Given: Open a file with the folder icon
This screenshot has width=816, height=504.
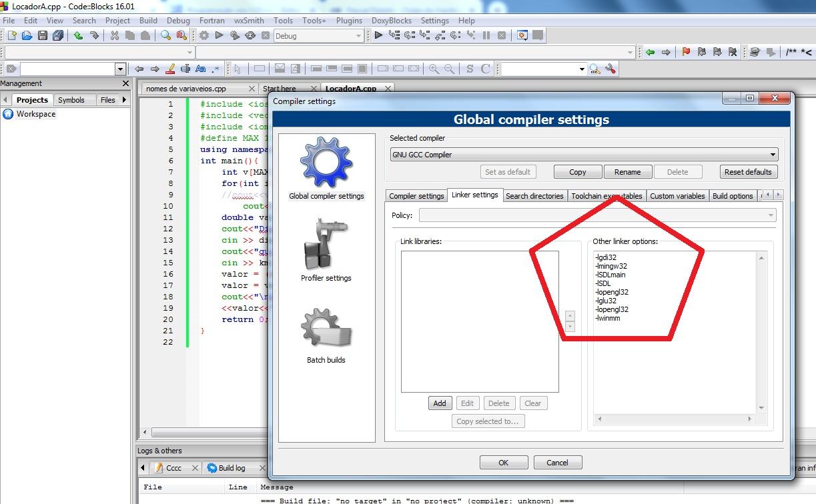Looking at the screenshot, I should (x=27, y=35).
